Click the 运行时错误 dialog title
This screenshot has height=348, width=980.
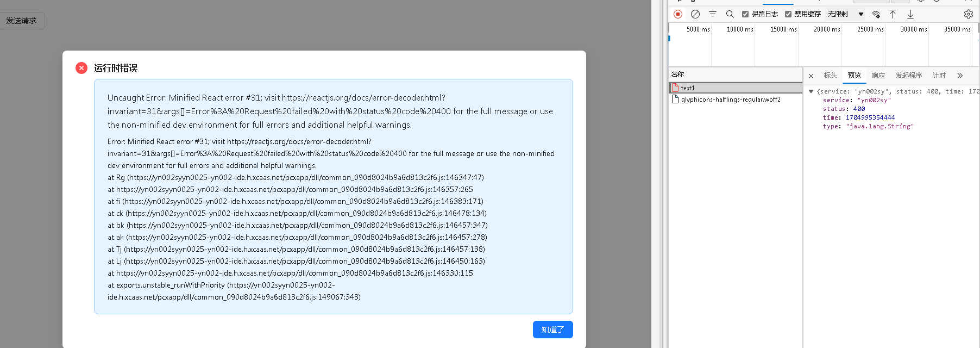tap(116, 68)
